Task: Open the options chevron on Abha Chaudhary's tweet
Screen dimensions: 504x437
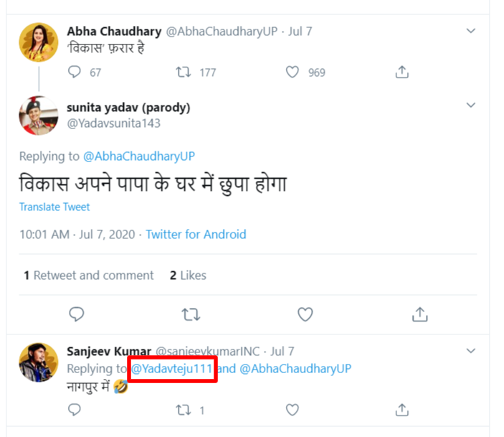Action: point(470,31)
